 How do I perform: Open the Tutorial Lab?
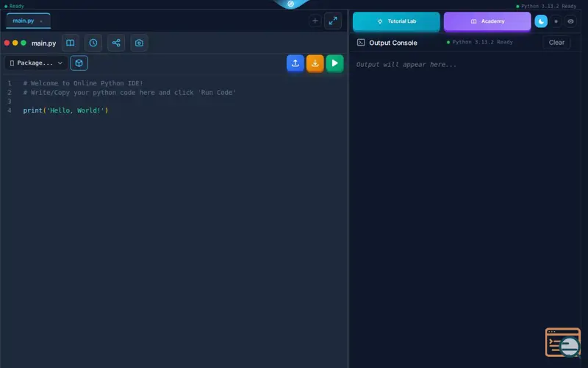pyautogui.click(x=396, y=21)
